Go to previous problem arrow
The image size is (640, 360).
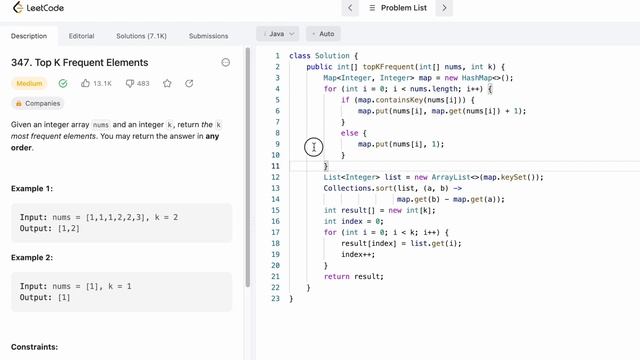point(350,8)
